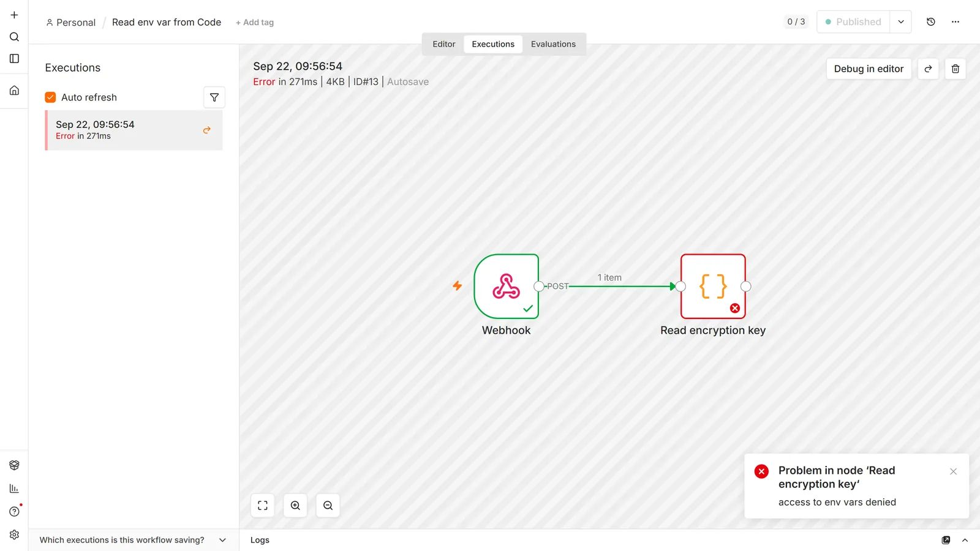Screen dimensions: 980x551
Task: Open executions filter funnel
Action: (214, 97)
